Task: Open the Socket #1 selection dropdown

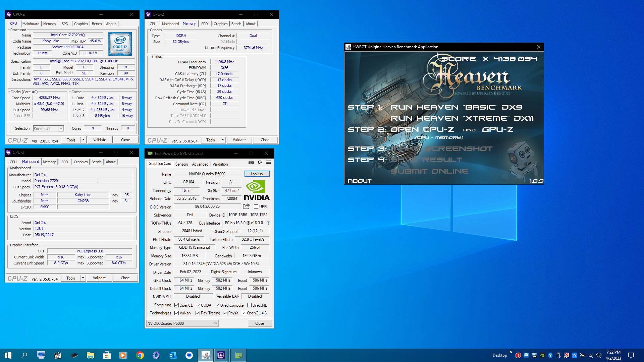Action: point(49,129)
